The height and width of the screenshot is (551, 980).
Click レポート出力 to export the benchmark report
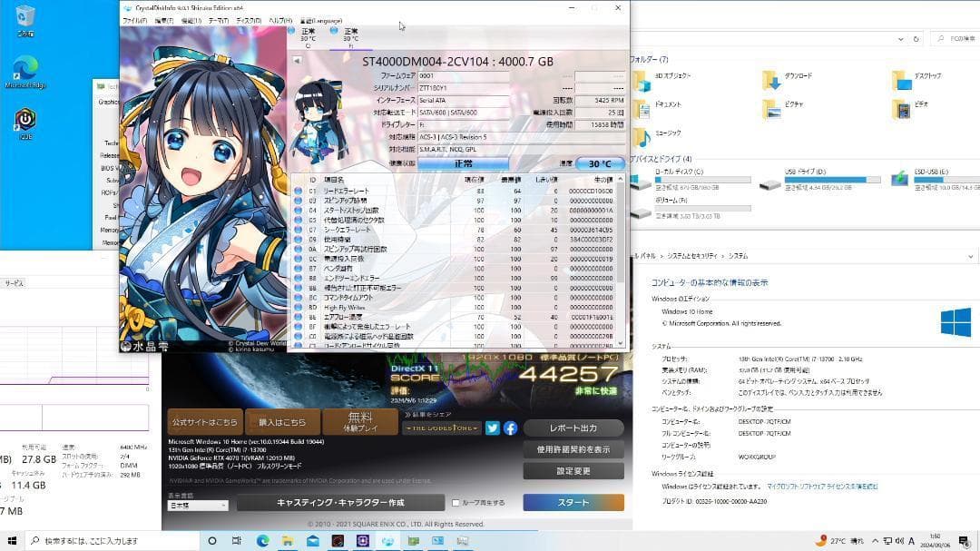(x=574, y=426)
